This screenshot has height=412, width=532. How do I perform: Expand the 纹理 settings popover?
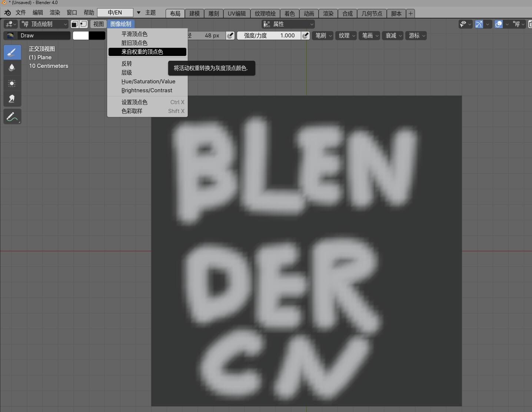click(346, 36)
